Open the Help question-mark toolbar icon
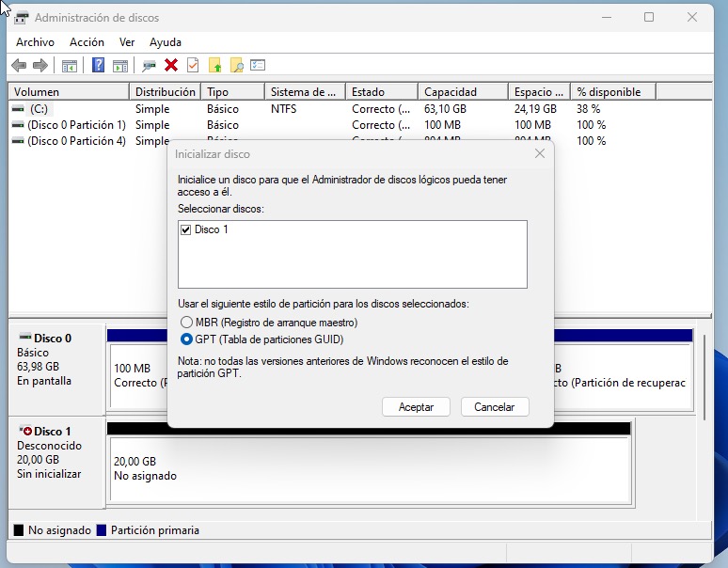 pyautogui.click(x=98, y=65)
